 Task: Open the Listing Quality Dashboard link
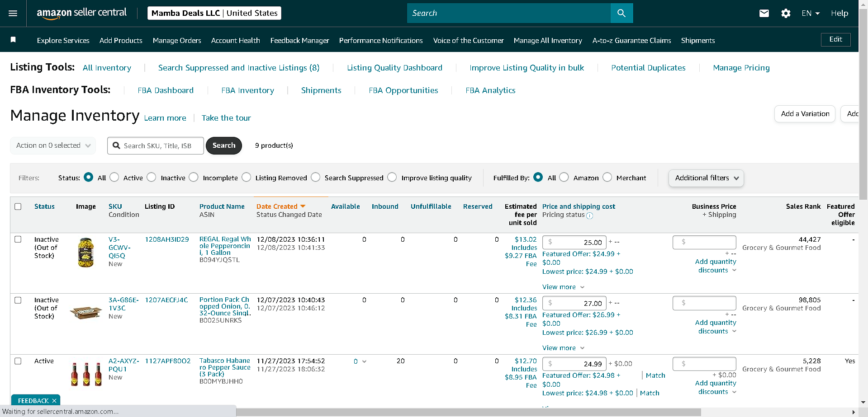pyautogui.click(x=395, y=68)
